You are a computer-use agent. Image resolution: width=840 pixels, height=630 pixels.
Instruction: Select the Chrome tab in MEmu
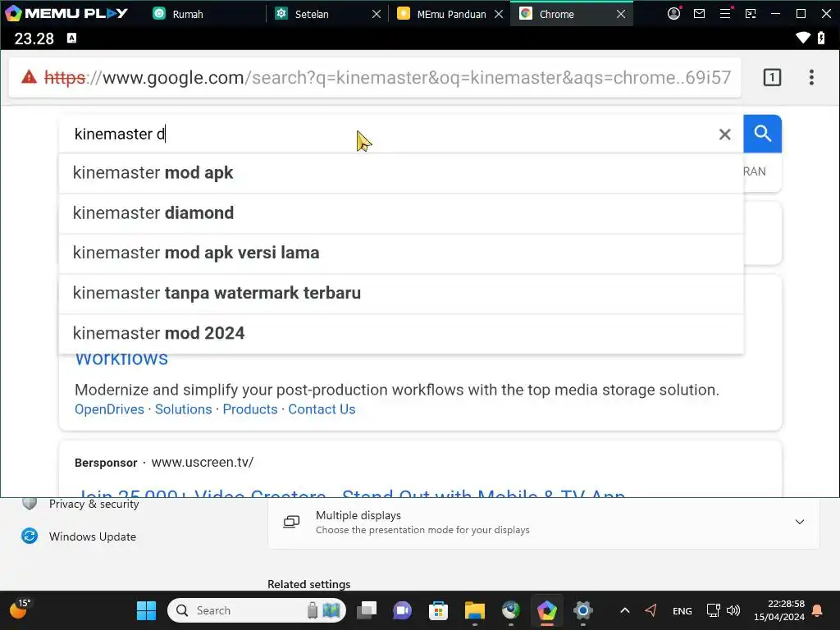[557, 14]
